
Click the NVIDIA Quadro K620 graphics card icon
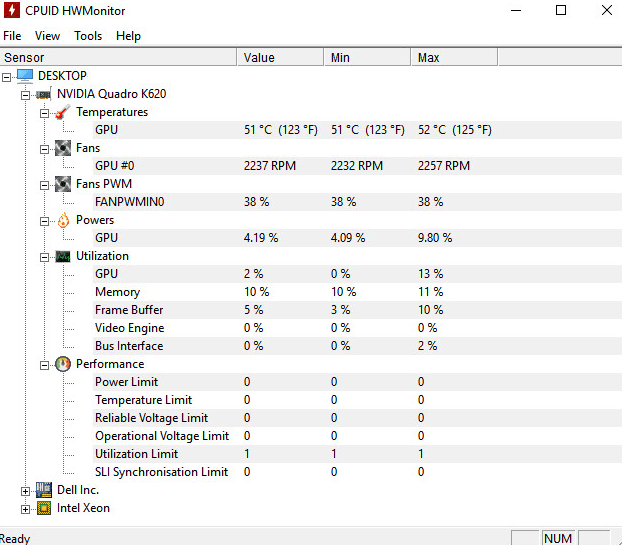(x=43, y=94)
